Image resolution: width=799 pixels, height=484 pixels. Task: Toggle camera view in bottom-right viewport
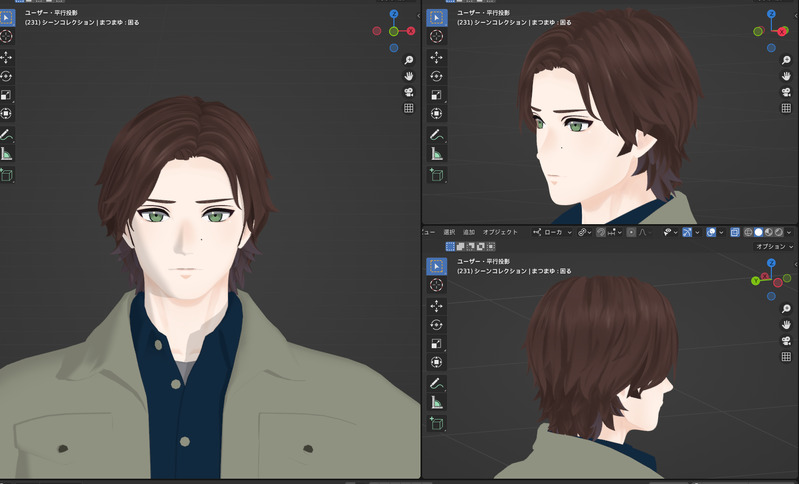tap(786, 341)
